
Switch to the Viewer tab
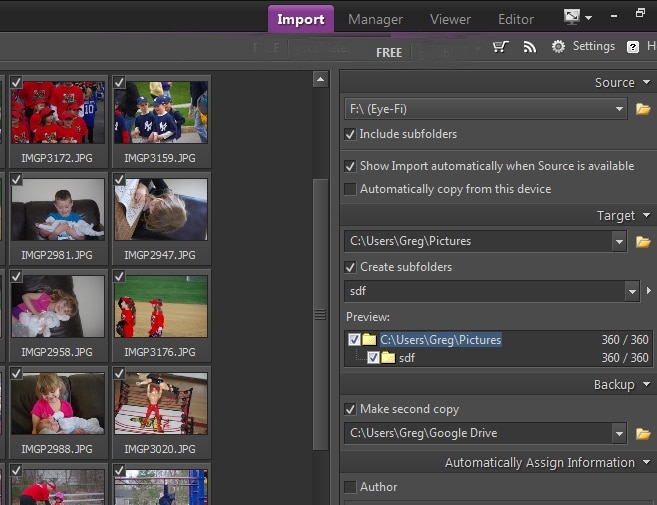(x=450, y=19)
